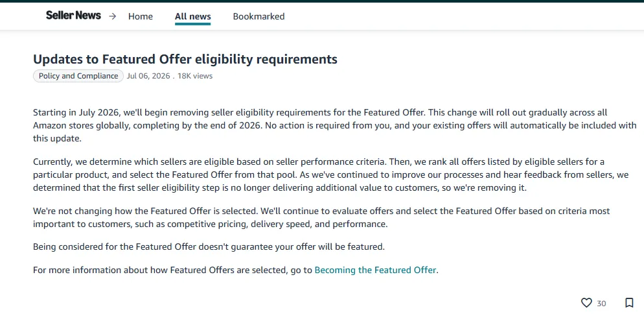The width and height of the screenshot is (644, 325).
Task: Go to the Home tab
Action: pyautogui.click(x=141, y=16)
